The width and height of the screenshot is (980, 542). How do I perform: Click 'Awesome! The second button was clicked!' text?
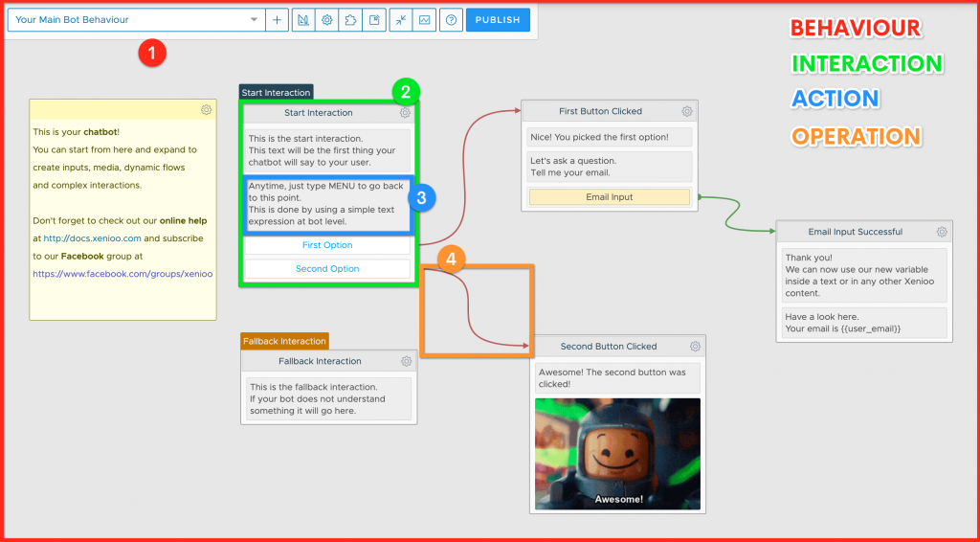[617, 378]
